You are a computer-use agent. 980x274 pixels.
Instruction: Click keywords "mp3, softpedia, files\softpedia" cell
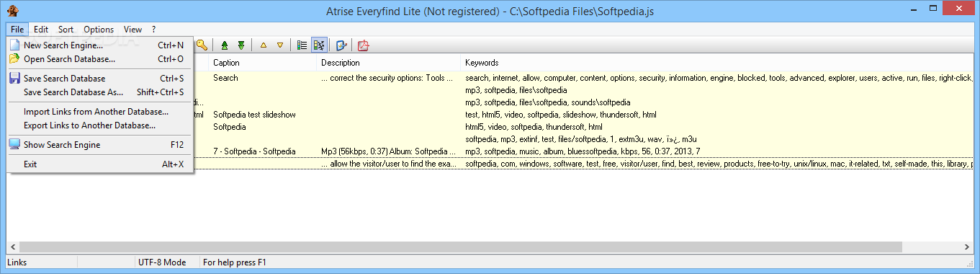pyautogui.click(x=516, y=90)
